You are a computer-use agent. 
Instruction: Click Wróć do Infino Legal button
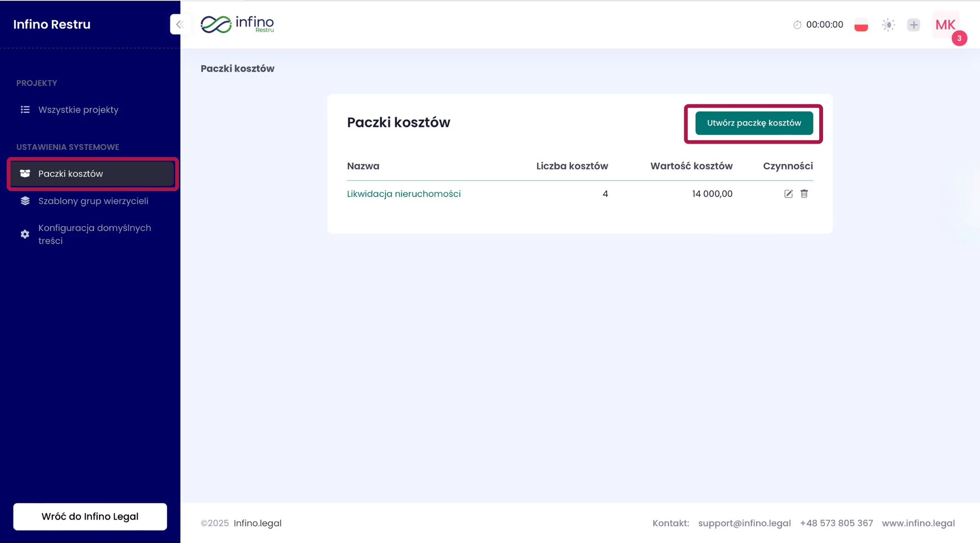[x=90, y=516]
